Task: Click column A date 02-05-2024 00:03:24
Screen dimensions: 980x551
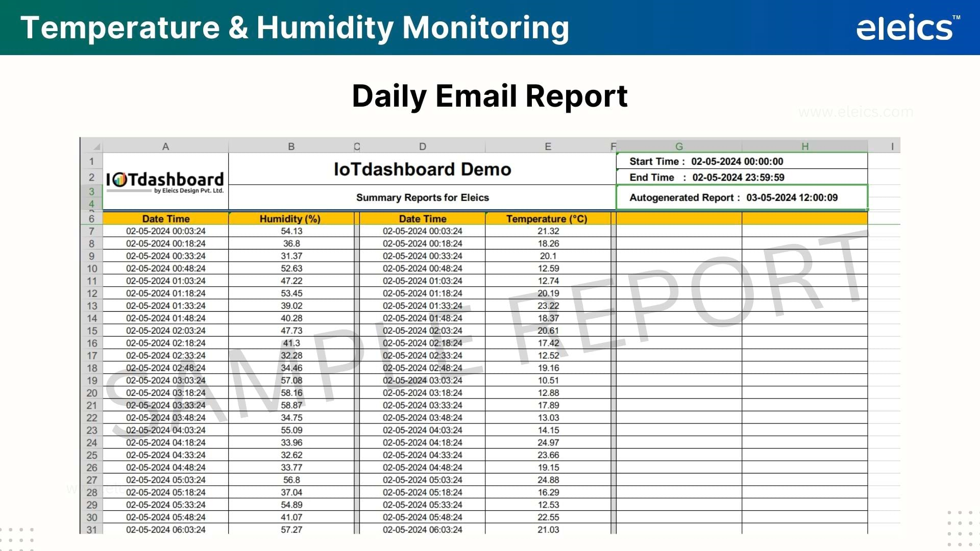Action: [x=166, y=231]
